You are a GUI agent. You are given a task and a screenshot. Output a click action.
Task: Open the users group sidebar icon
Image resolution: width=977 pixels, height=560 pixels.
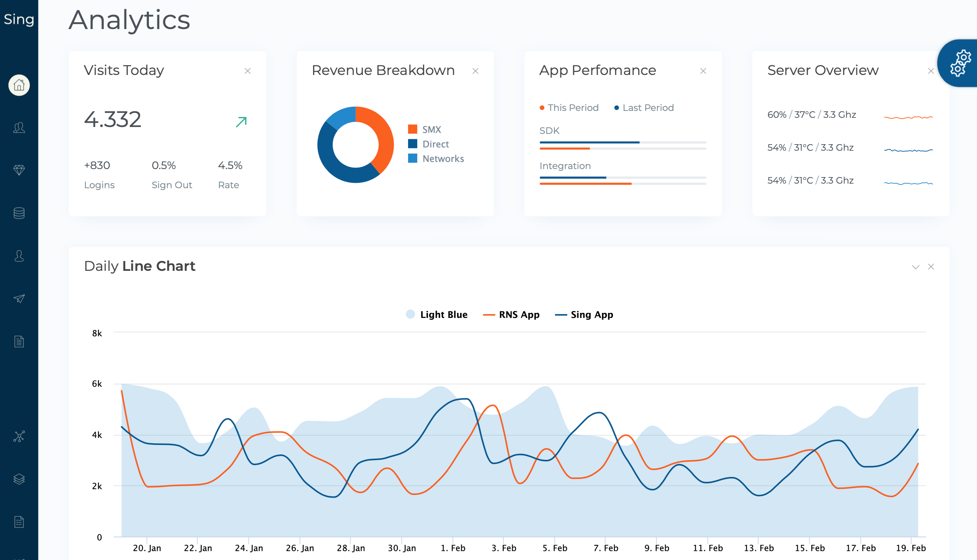coord(19,128)
